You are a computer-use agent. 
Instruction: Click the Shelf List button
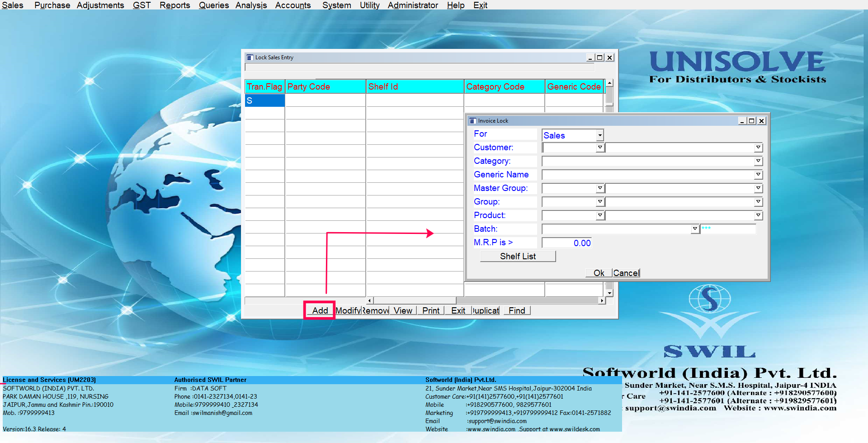tap(518, 256)
